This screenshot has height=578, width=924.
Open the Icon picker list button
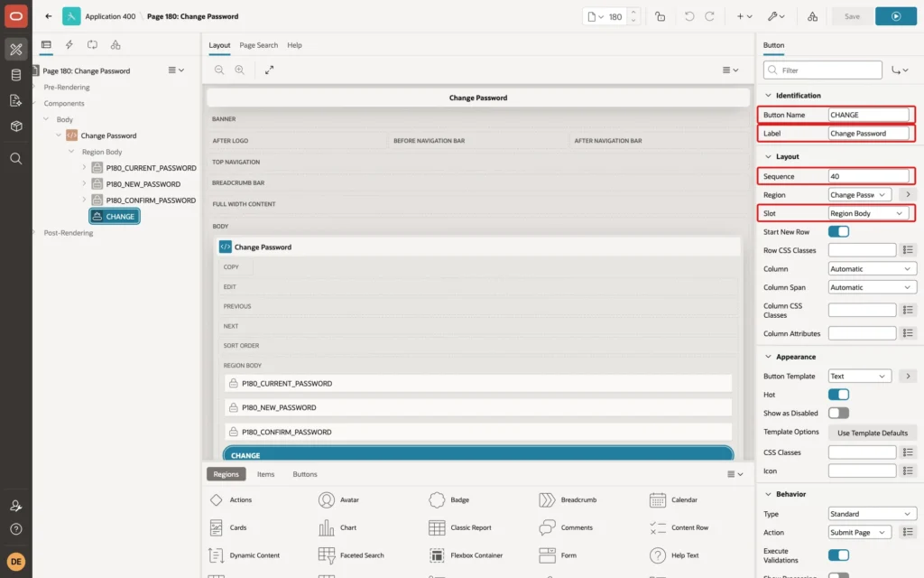click(x=908, y=471)
